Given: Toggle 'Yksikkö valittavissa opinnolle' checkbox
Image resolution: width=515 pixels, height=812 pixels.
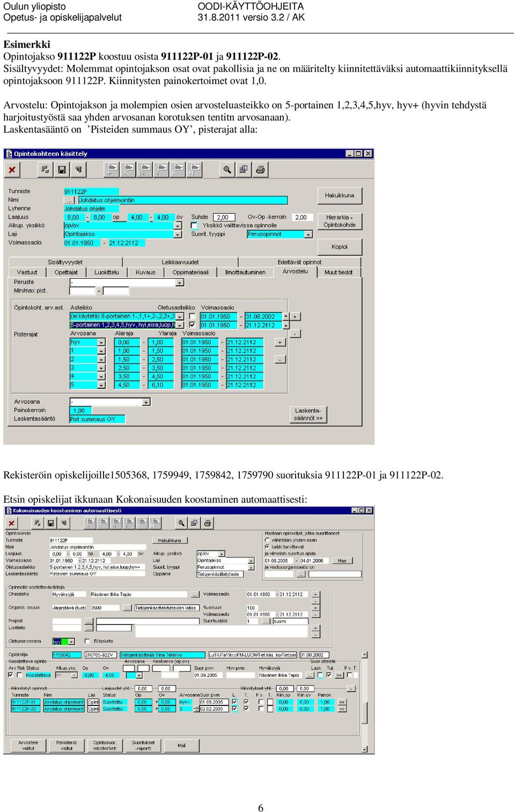Looking at the screenshot, I should (x=194, y=226).
